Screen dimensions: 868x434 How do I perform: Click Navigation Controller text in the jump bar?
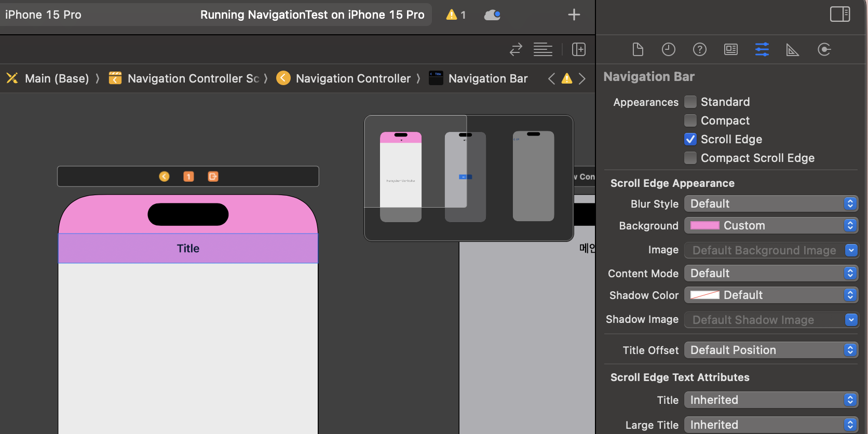353,78
